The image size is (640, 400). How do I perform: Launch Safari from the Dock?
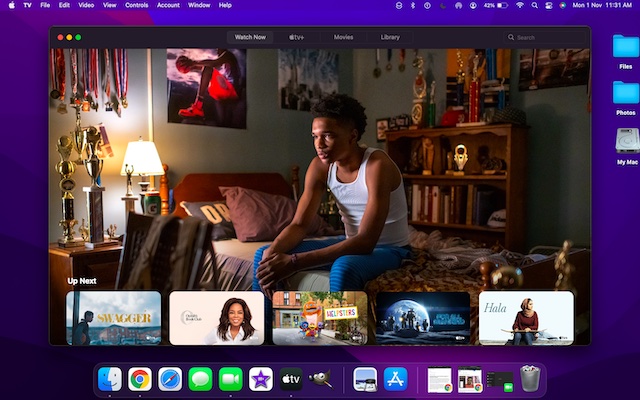click(x=170, y=379)
